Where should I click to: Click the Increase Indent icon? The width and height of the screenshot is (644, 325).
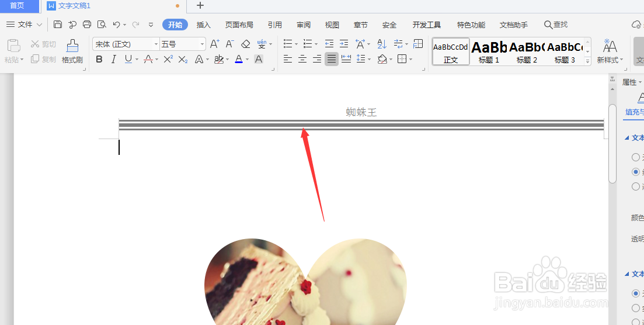(344, 44)
